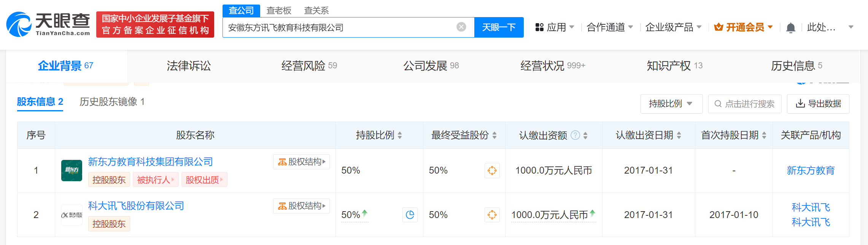Switch to 知识产权 tab
The width and height of the screenshot is (868, 245).
(x=674, y=66)
